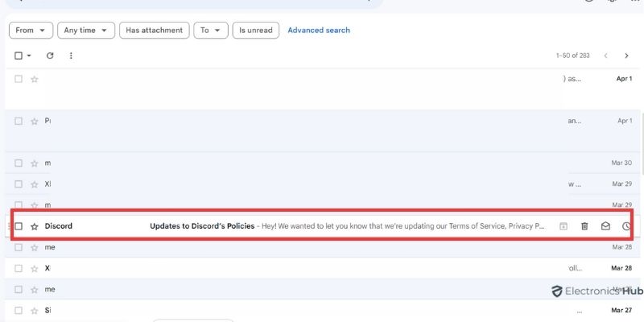Click the Discord email preview text 'Hey! We wanted...'

point(403,226)
